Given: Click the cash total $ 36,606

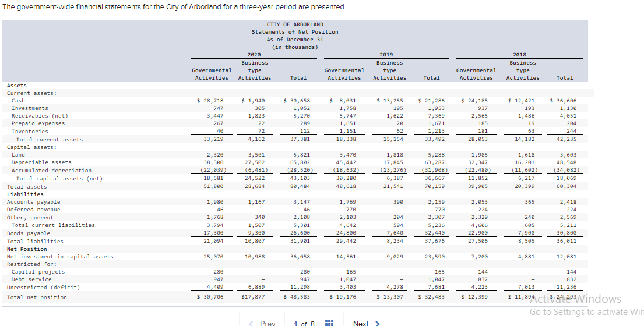Looking at the screenshot, I should pyautogui.click(x=563, y=101).
